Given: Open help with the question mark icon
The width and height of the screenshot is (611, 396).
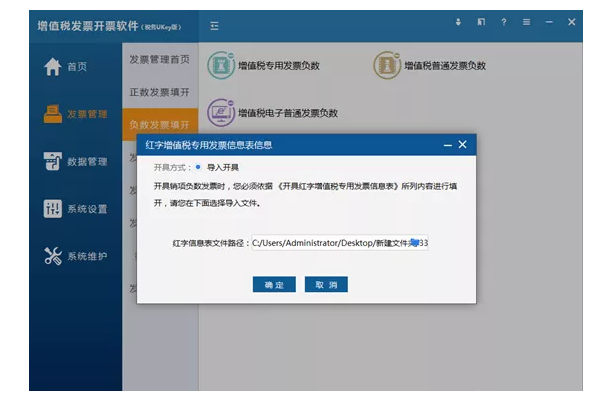Looking at the screenshot, I should [504, 22].
